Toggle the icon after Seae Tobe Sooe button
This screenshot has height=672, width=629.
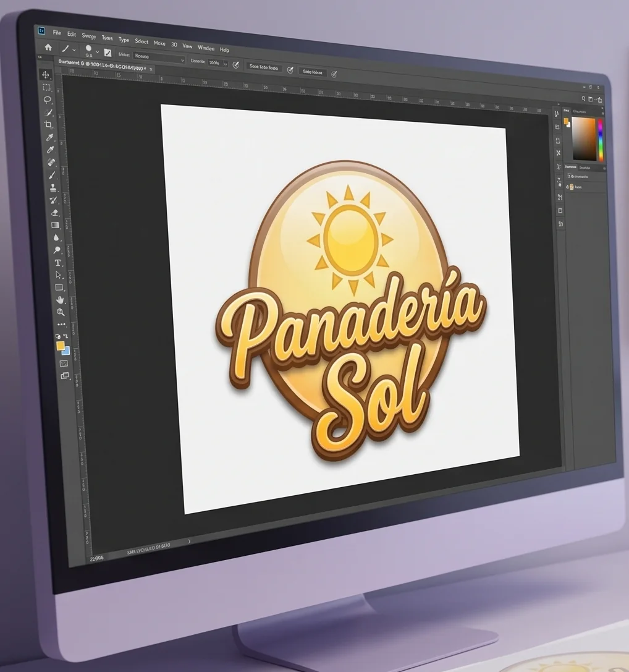click(290, 70)
